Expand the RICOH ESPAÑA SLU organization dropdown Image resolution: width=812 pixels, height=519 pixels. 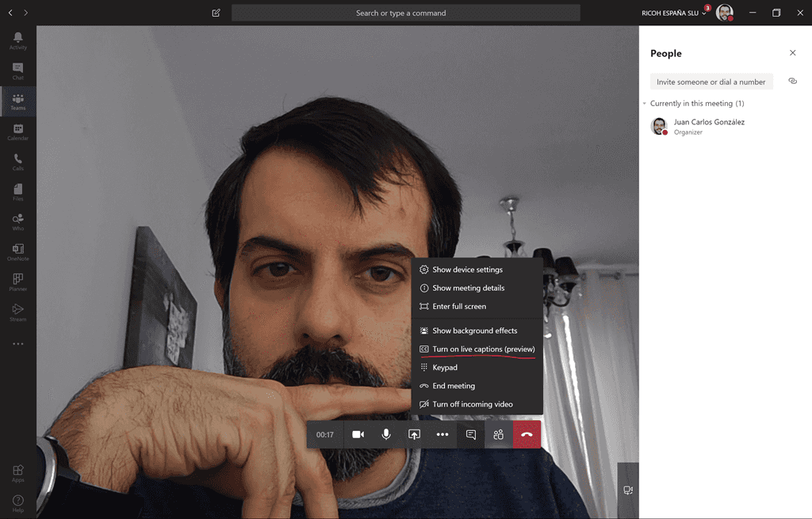pyautogui.click(x=673, y=13)
